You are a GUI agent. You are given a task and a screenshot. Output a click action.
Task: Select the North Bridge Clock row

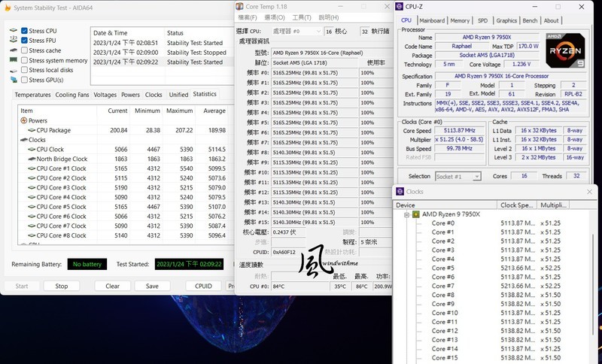click(125, 159)
